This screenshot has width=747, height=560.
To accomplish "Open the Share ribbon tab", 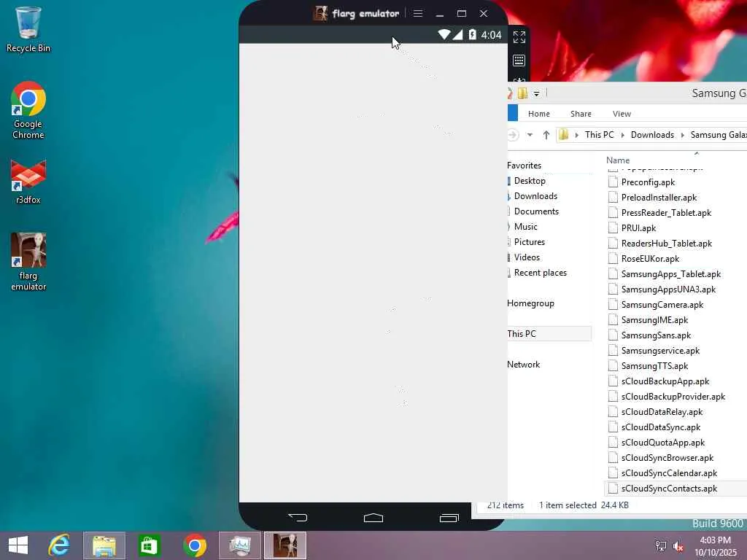I will [x=581, y=114].
